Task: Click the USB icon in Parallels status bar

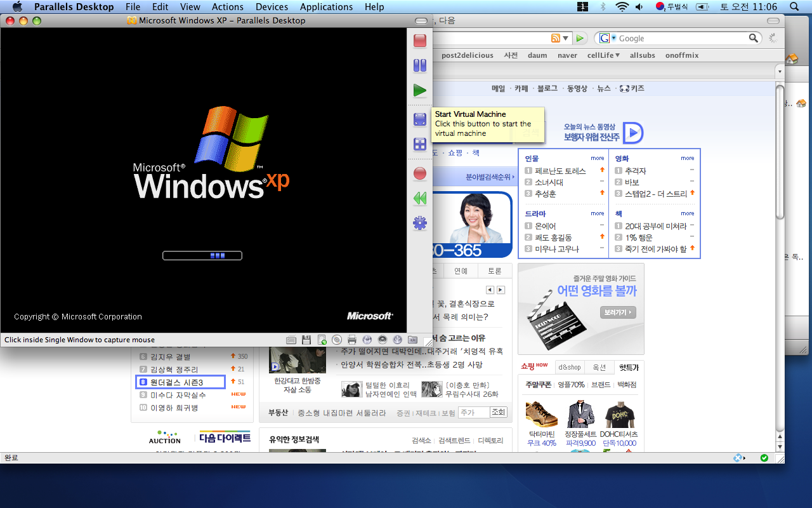Action: (x=398, y=340)
